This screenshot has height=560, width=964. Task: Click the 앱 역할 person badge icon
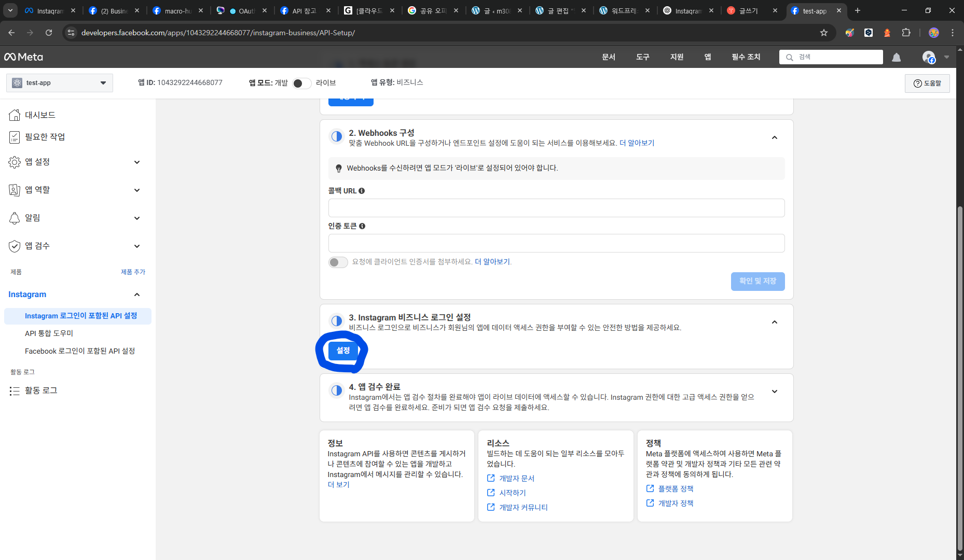tap(15, 190)
